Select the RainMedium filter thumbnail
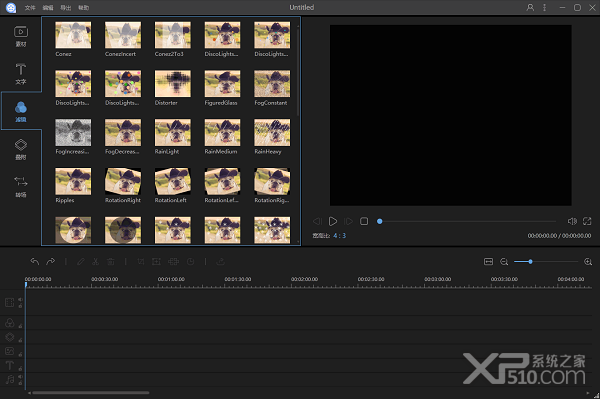The width and height of the screenshot is (600, 399). (222, 132)
